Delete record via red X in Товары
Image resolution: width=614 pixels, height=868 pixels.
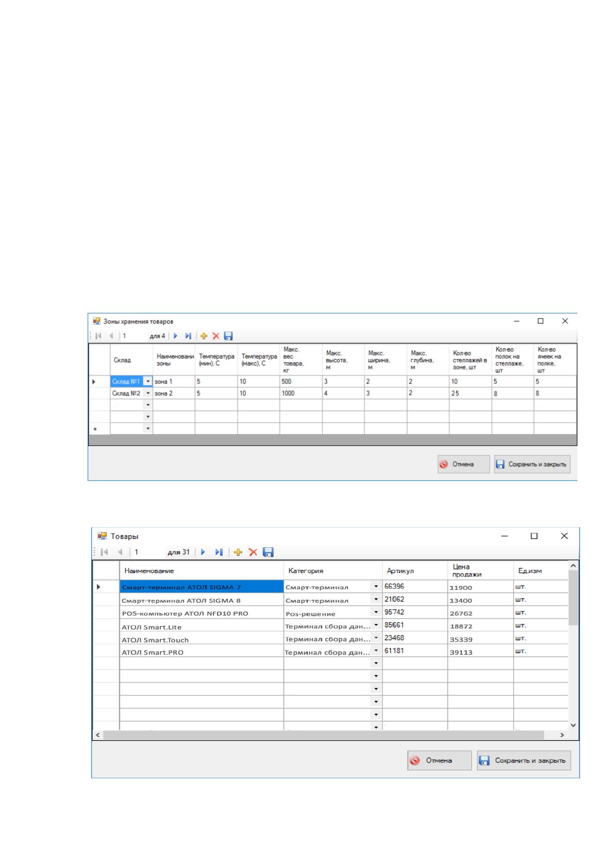(253, 552)
